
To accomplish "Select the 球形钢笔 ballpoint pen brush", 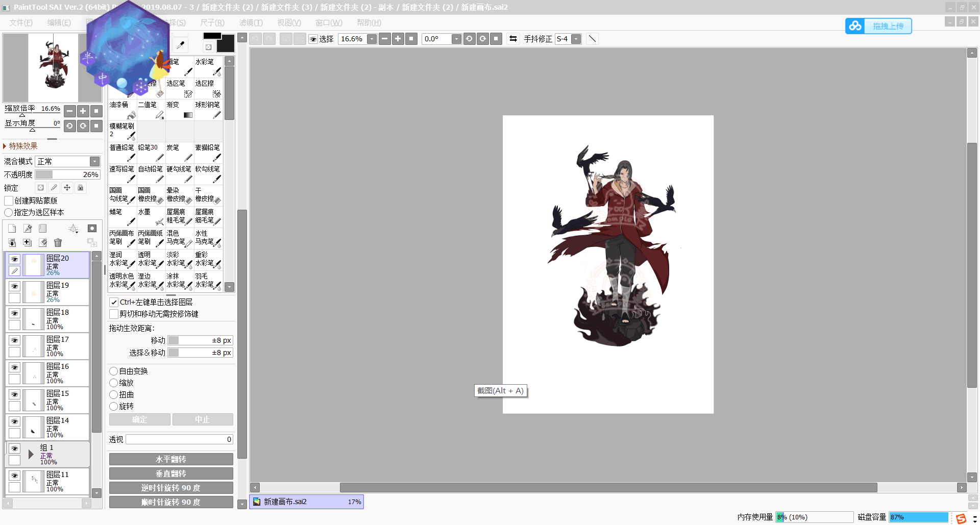I will coord(208,110).
